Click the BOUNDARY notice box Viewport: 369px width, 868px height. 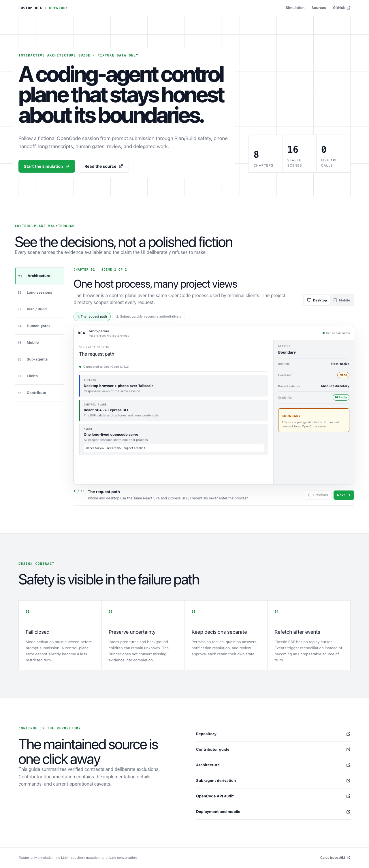click(x=314, y=420)
